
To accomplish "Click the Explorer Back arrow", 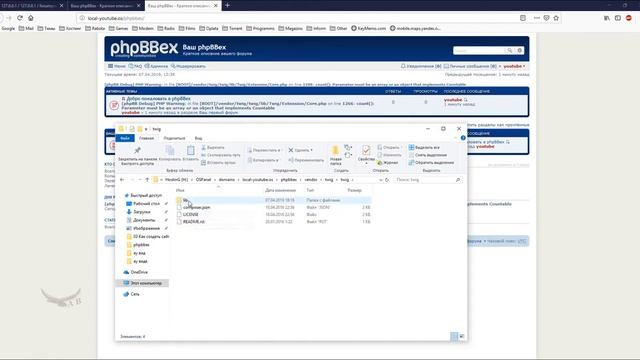I will (122, 180).
